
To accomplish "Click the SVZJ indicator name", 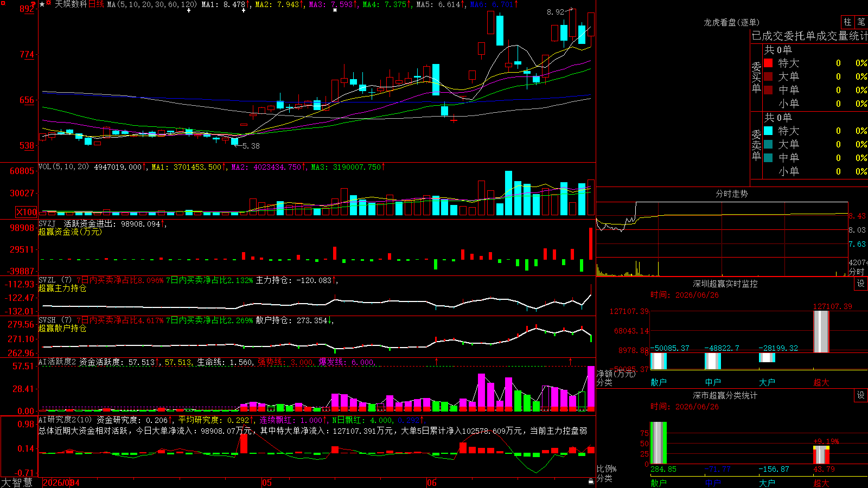I will pos(47,223).
